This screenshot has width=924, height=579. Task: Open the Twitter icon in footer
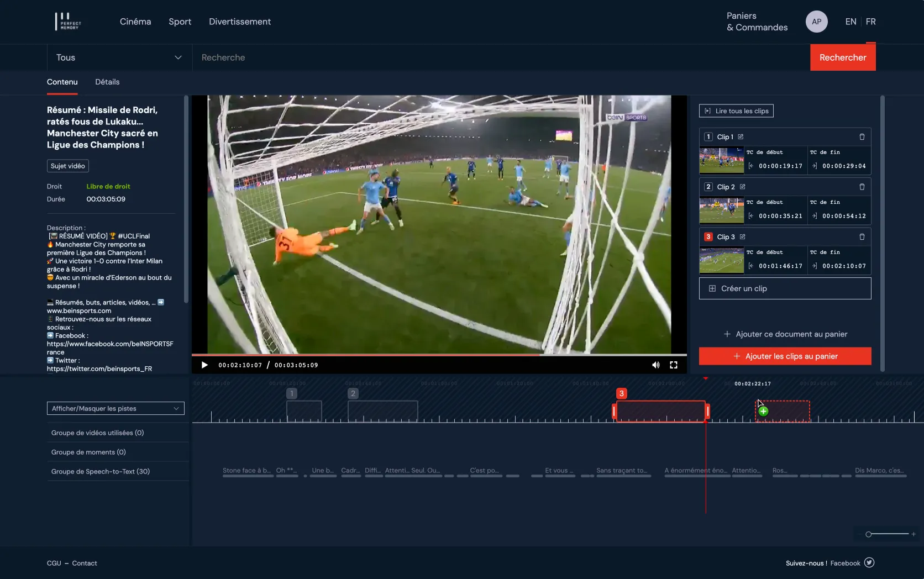(869, 562)
